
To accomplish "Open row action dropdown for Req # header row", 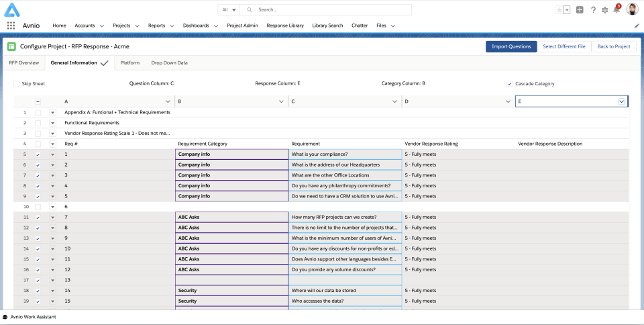I will (x=52, y=144).
